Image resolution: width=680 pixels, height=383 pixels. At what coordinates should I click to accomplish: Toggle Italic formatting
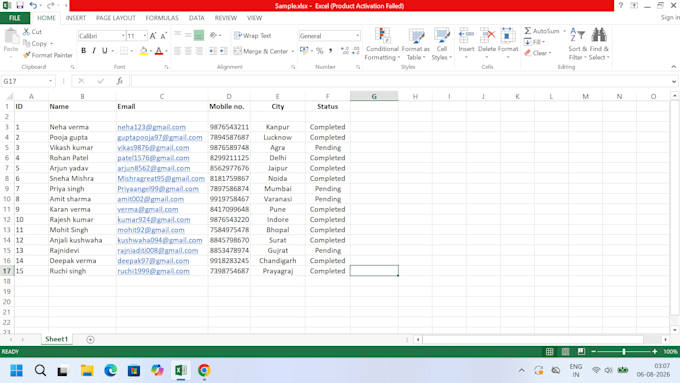point(94,51)
